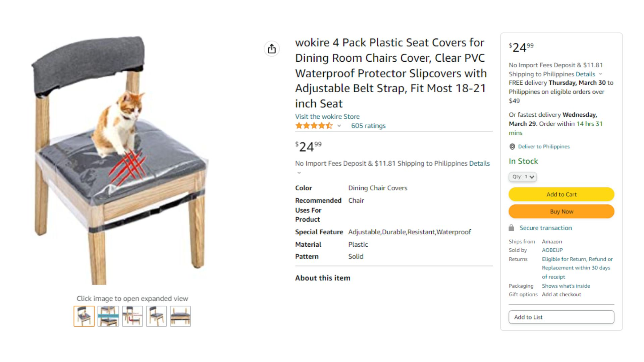Expand shipping Details chevron under the main price
This screenshot has width=644, height=362.
click(x=299, y=173)
